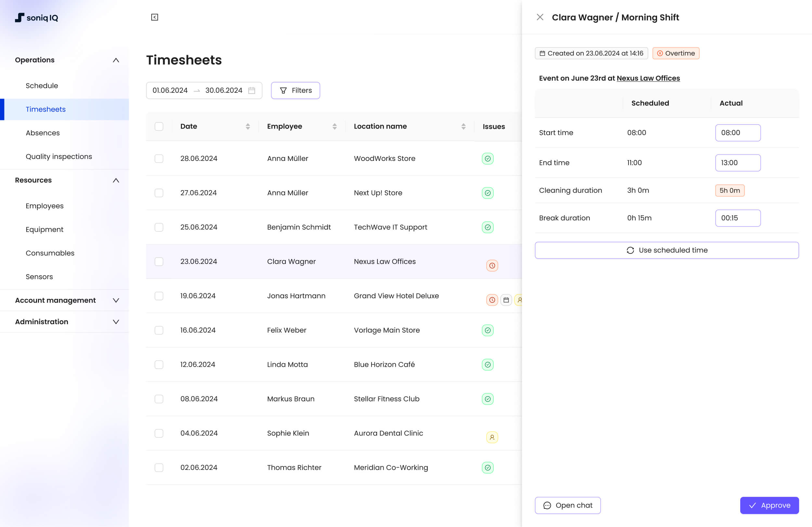Image resolution: width=812 pixels, height=527 pixels.
Task: Open the Timesheets page
Action: pos(65,109)
